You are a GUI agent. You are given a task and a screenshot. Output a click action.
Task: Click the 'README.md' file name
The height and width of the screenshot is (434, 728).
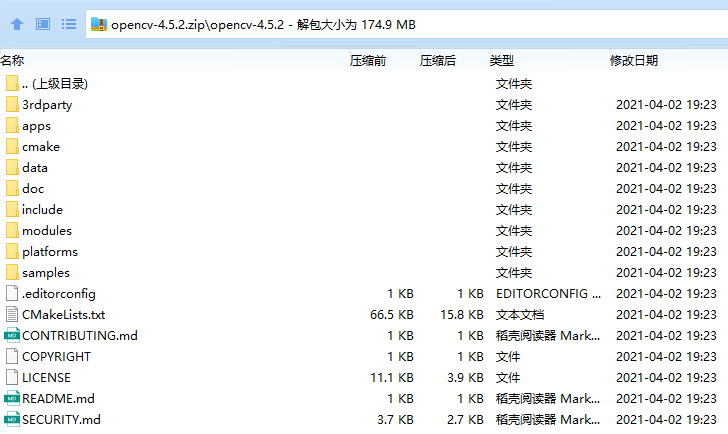click(58, 398)
